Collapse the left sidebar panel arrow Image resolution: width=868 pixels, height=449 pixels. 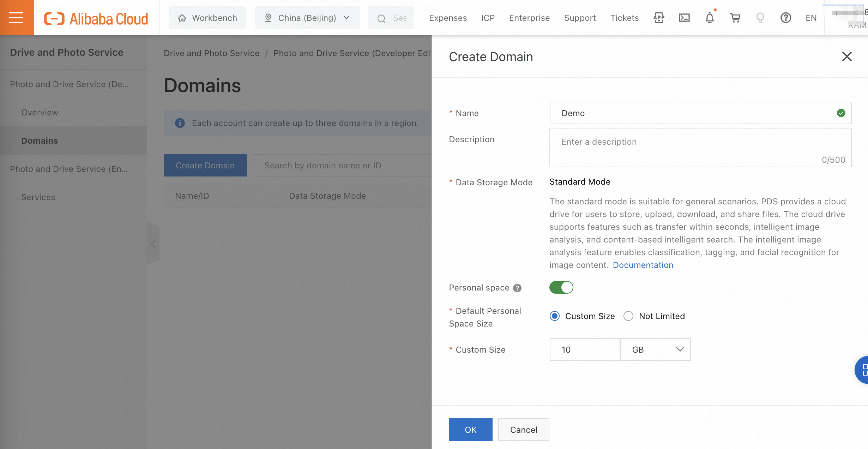tap(153, 244)
